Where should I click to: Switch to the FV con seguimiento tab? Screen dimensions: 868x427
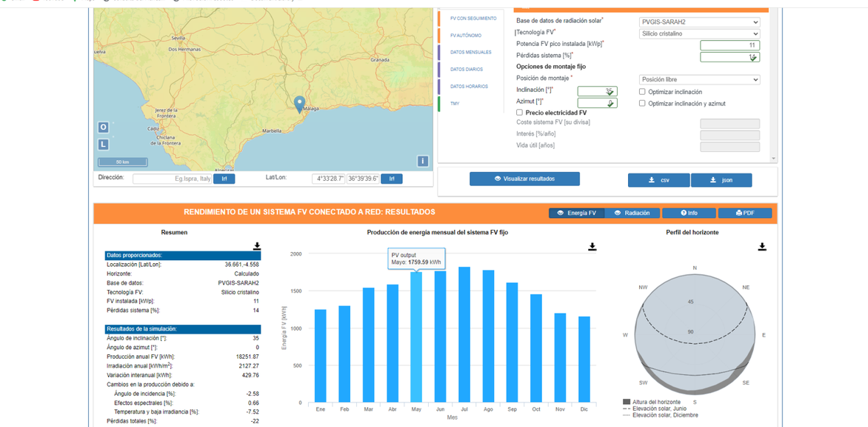pyautogui.click(x=473, y=19)
